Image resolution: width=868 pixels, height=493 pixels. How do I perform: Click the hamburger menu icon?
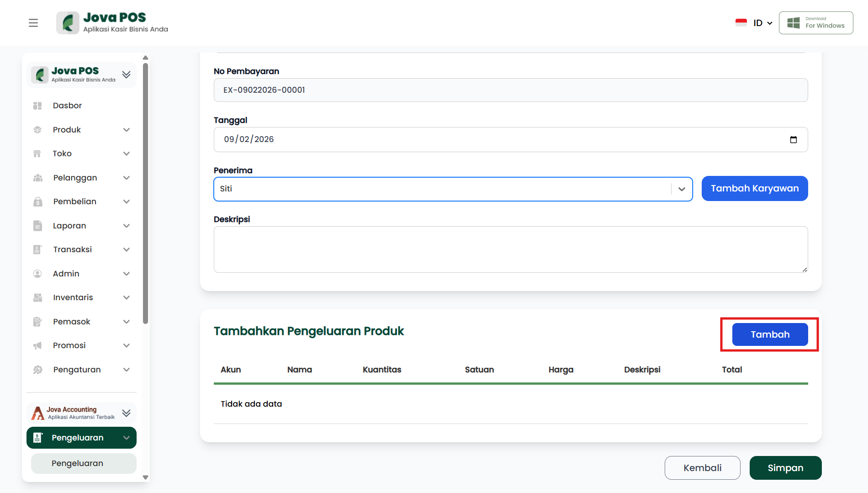click(33, 23)
